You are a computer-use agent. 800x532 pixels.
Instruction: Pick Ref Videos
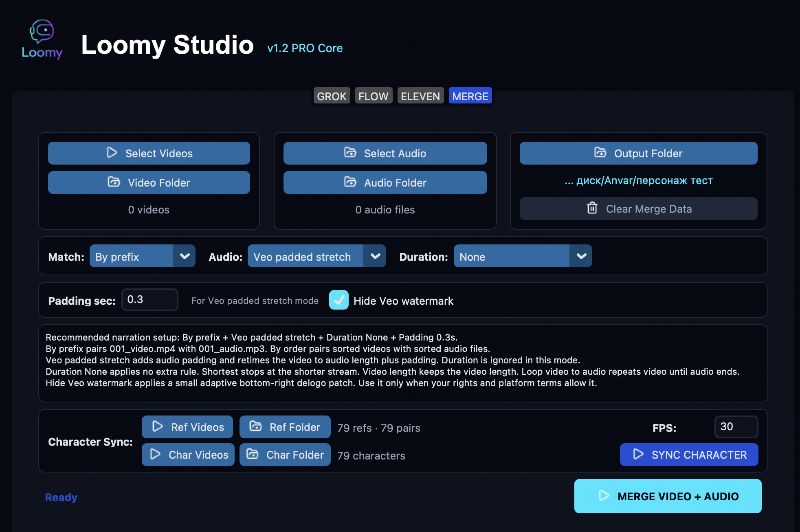(x=187, y=427)
